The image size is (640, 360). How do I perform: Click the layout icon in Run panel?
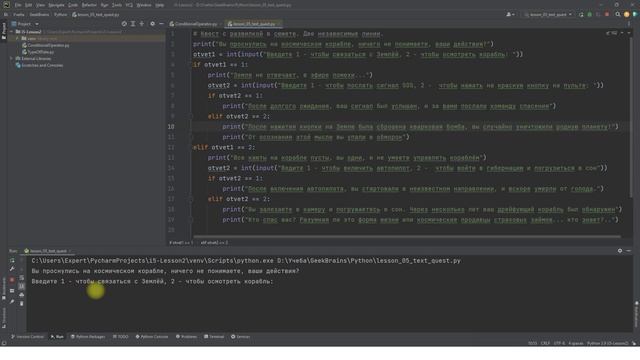tap(12, 291)
